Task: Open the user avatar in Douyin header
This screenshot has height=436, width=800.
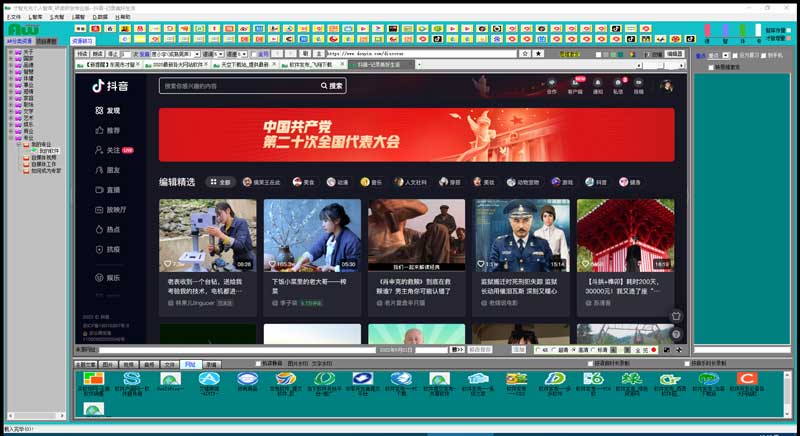Action: 667,86
